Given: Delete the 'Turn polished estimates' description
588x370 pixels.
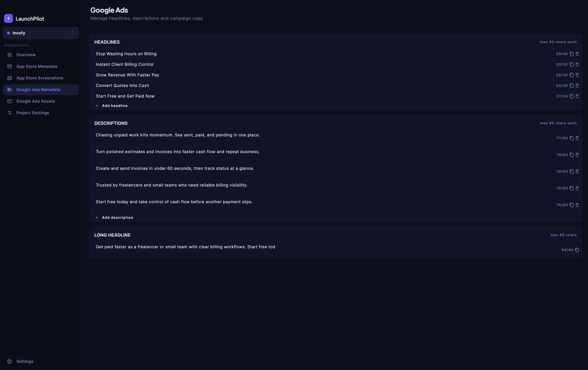Looking at the screenshot, I should 577,155.
